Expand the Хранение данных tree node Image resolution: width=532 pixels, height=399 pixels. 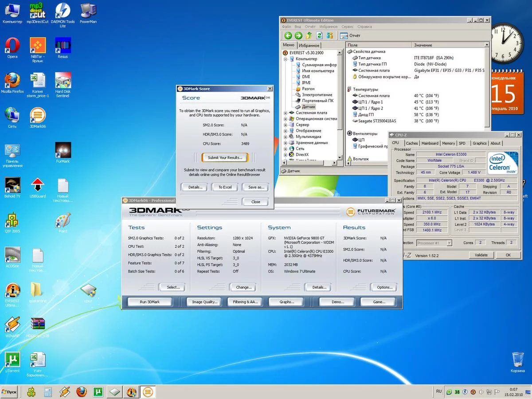pos(286,143)
